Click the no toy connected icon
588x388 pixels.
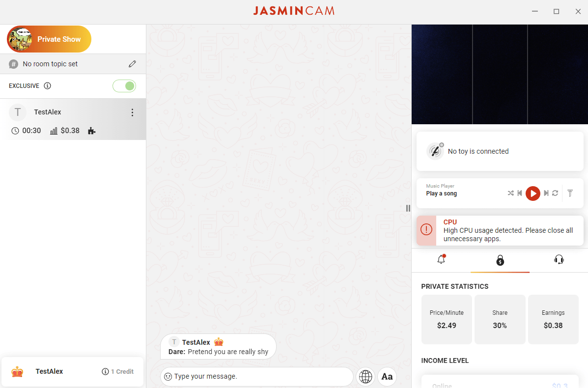(435, 151)
